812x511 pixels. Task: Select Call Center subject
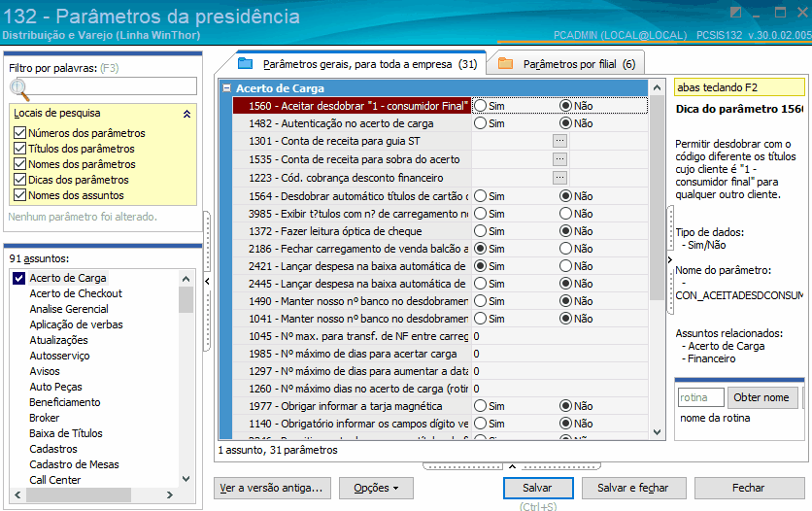point(55,480)
